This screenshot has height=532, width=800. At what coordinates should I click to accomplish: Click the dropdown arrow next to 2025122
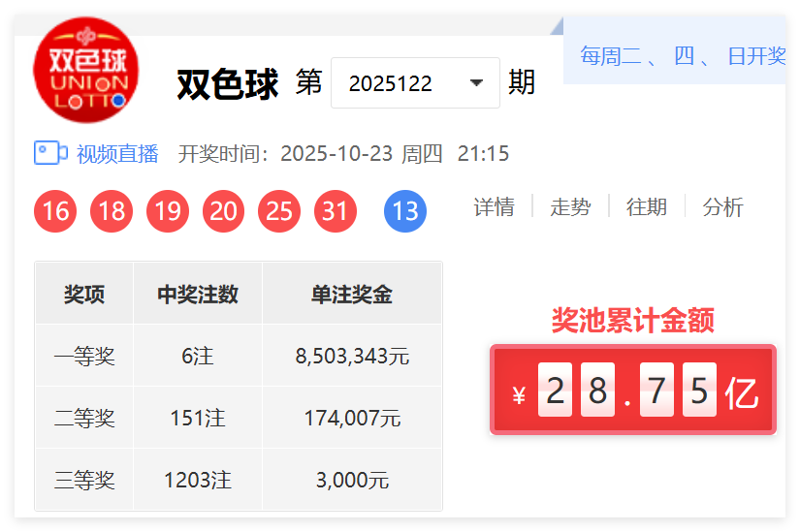click(x=476, y=82)
